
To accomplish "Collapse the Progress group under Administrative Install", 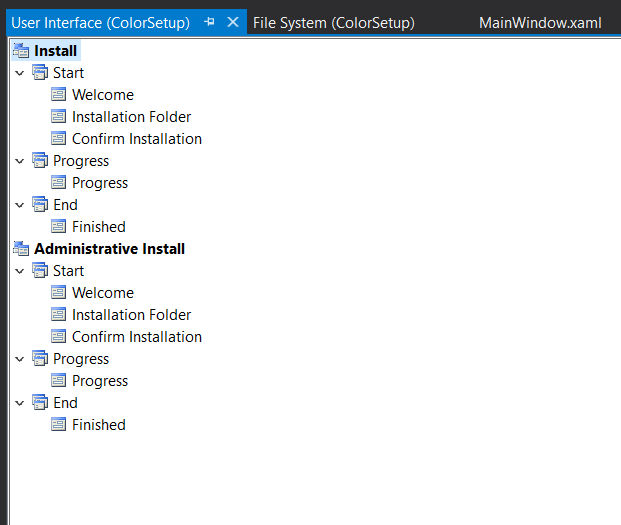I will tap(19, 359).
